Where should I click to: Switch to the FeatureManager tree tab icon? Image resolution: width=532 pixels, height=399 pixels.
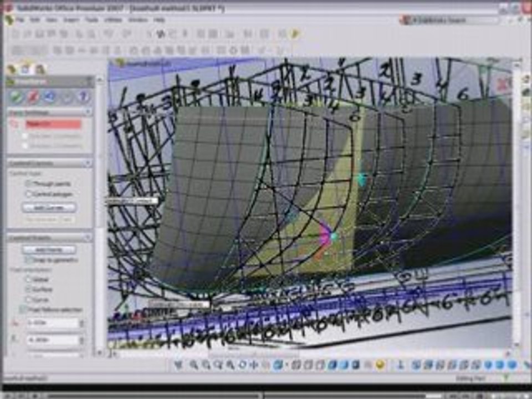click(x=12, y=69)
